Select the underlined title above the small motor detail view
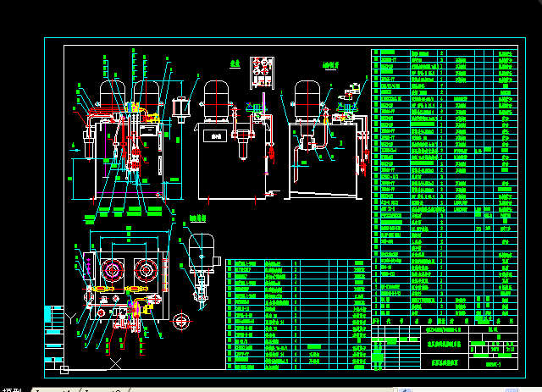 tap(197, 218)
